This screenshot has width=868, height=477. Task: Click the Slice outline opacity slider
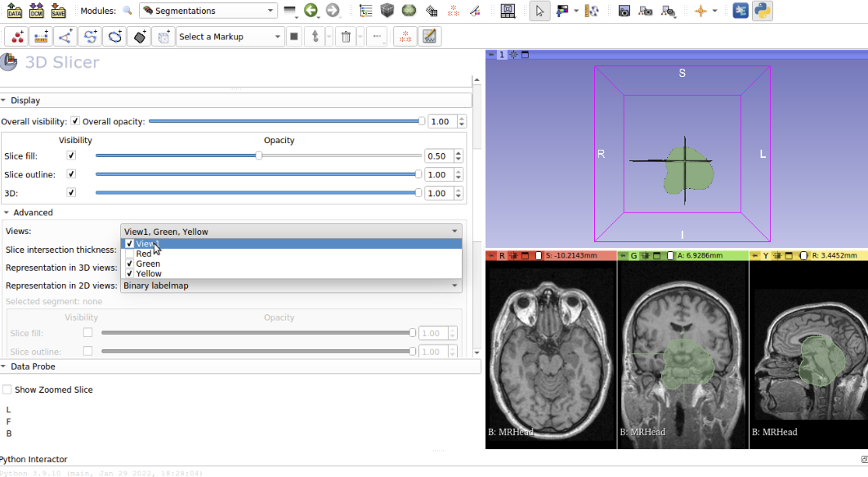coord(258,174)
